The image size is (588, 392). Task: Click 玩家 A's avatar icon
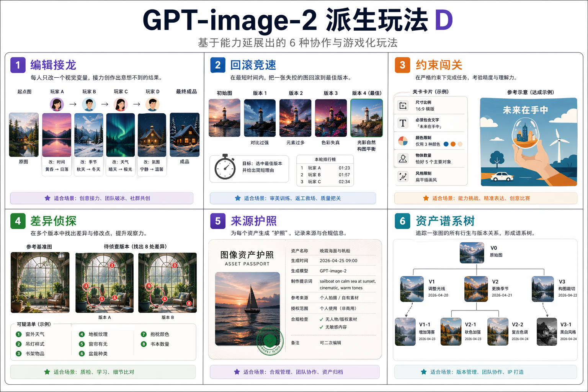tap(57, 104)
